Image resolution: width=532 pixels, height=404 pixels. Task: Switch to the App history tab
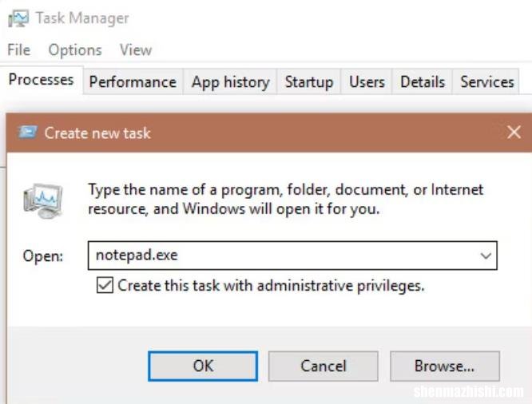(230, 81)
